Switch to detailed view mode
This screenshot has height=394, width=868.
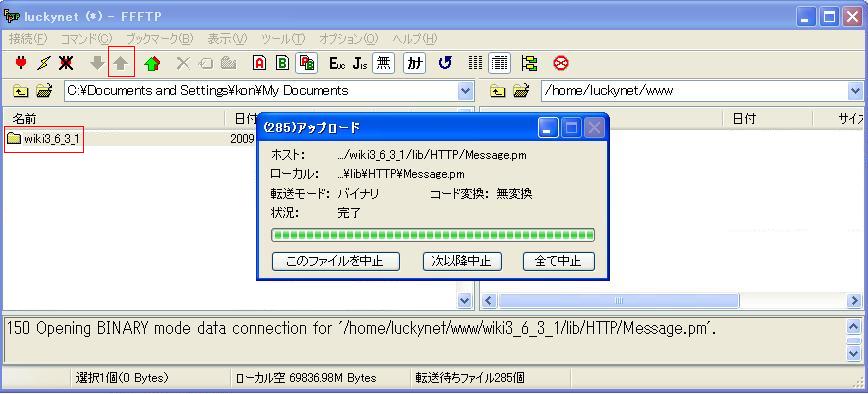point(499,63)
